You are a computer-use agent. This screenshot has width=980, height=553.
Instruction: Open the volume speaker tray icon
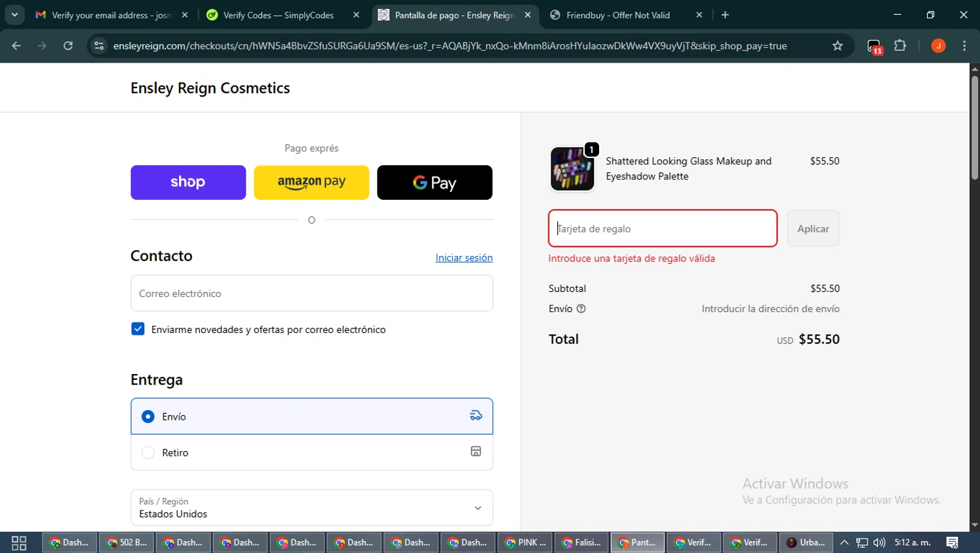879,543
